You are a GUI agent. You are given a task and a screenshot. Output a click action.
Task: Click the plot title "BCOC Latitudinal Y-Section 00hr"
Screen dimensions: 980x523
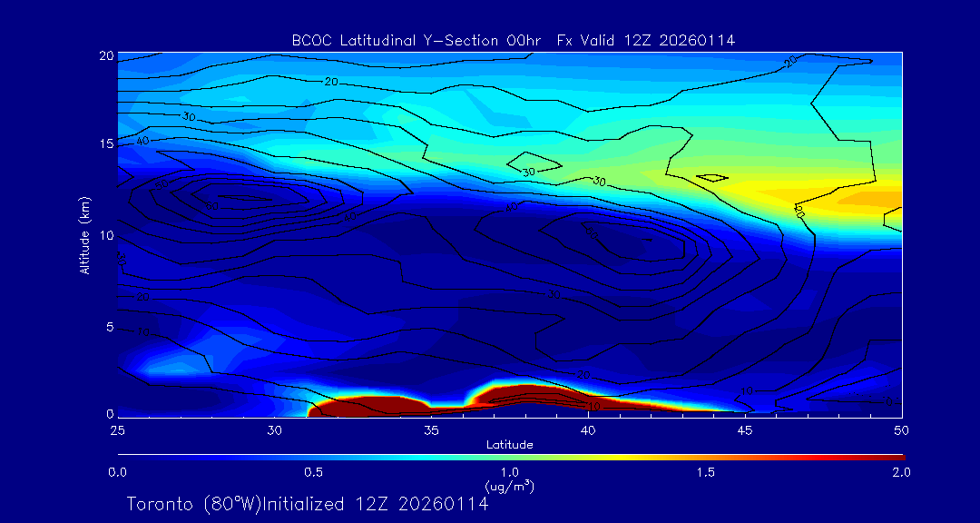tap(416, 41)
